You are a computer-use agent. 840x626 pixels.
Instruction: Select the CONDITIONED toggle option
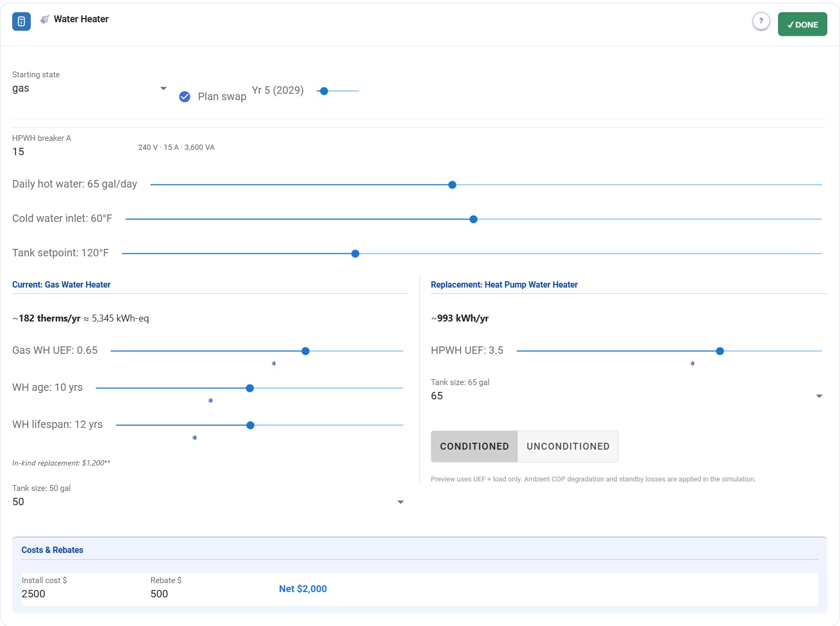click(474, 446)
